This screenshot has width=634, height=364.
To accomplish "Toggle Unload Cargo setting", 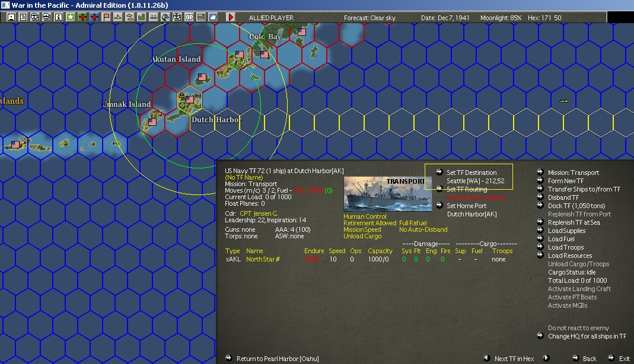I will pyautogui.click(x=362, y=236).
